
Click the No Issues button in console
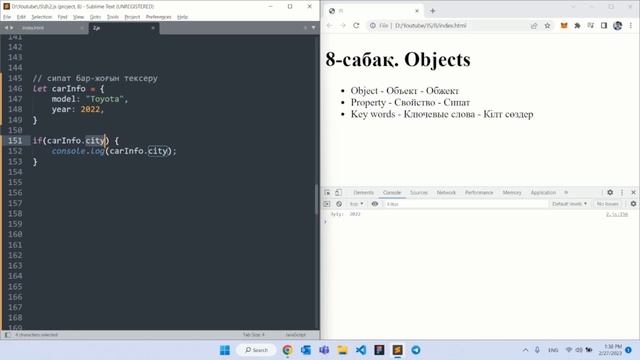pos(607,204)
